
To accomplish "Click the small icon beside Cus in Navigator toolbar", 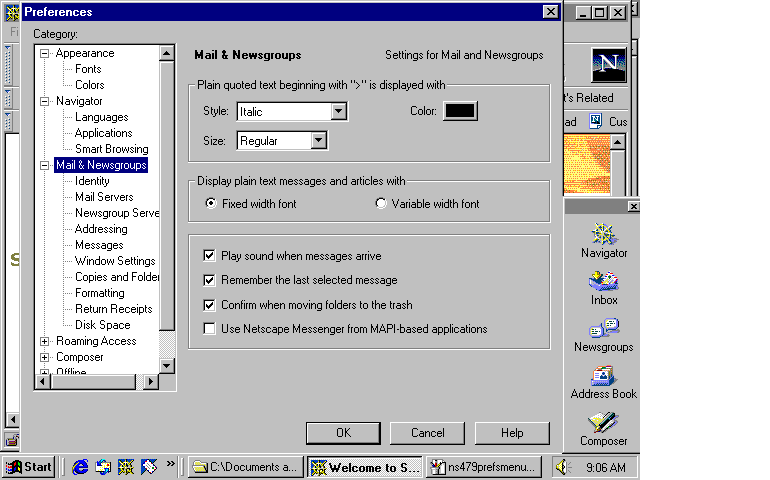I will click(596, 121).
